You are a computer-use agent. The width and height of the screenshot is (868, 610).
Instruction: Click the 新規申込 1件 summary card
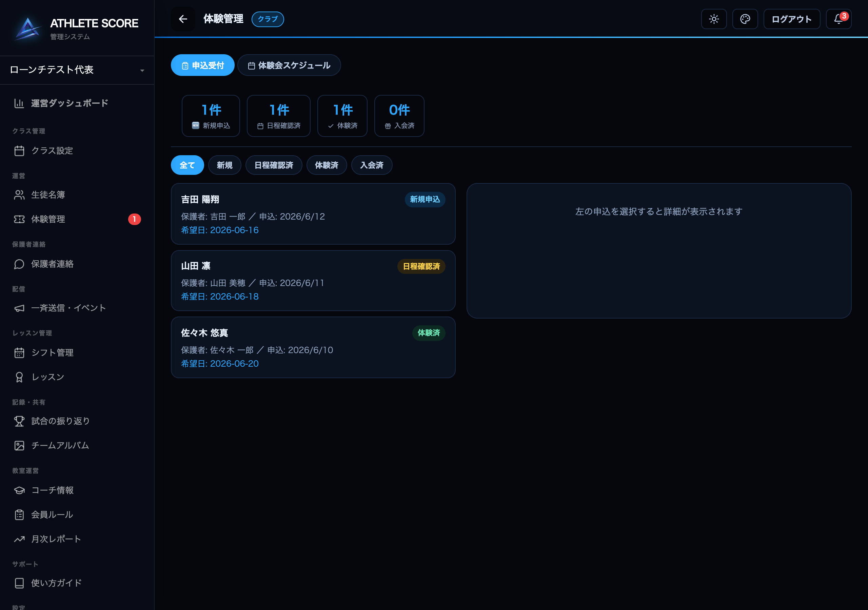click(x=211, y=116)
